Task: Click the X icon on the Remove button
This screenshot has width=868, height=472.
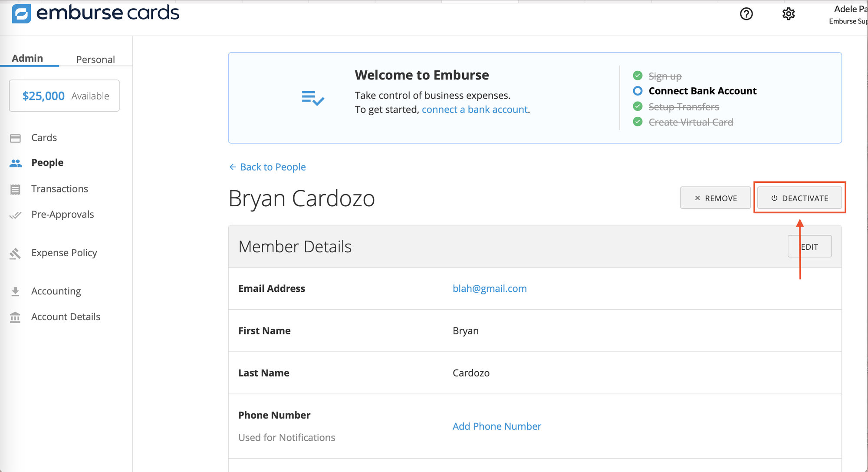Action: tap(697, 198)
